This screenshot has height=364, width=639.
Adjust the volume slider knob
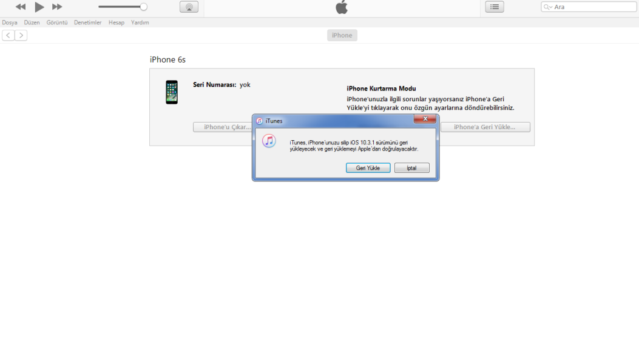[143, 7]
